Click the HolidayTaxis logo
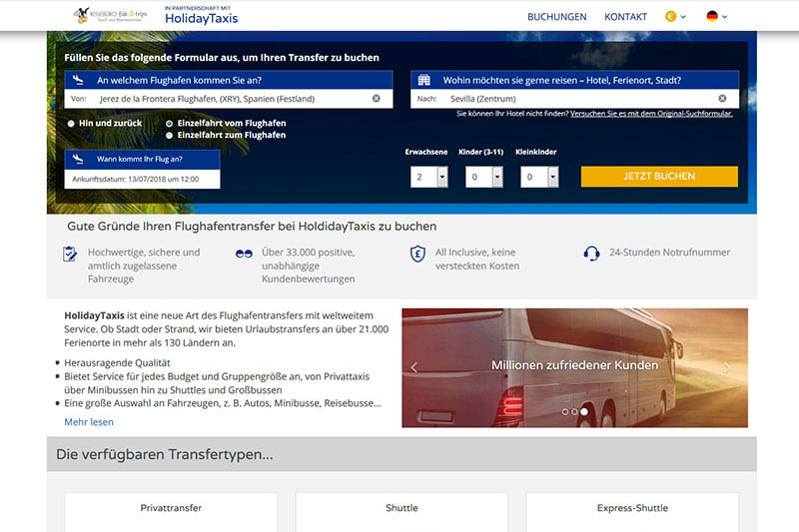 point(202,16)
